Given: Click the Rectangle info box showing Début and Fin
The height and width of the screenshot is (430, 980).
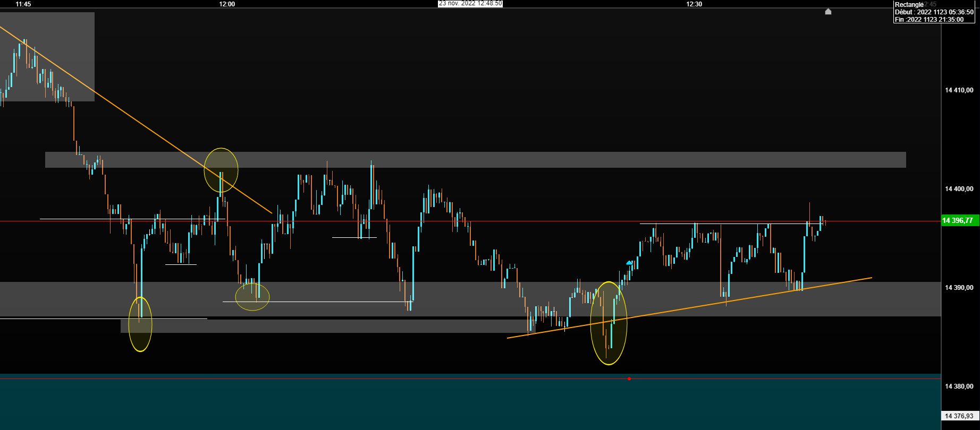Looking at the screenshot, I should click(934, 12).
